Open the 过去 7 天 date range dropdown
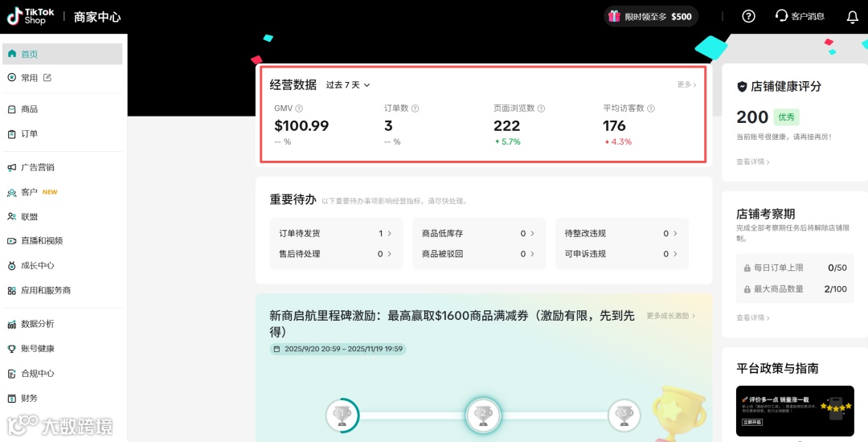This screenshot has width=868, height=442. pos(348,85)
